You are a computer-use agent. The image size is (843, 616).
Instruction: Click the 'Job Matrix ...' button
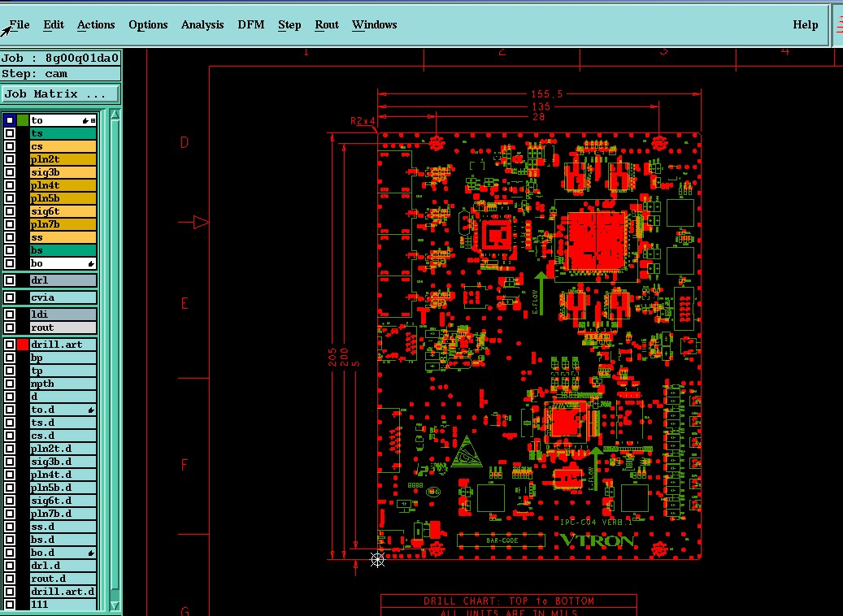(60, 94)
